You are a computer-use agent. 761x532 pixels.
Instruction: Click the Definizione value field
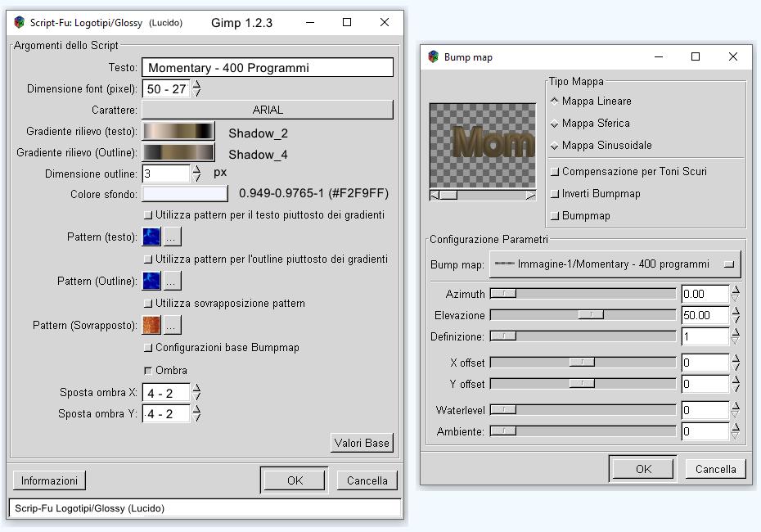click(705, 336)
